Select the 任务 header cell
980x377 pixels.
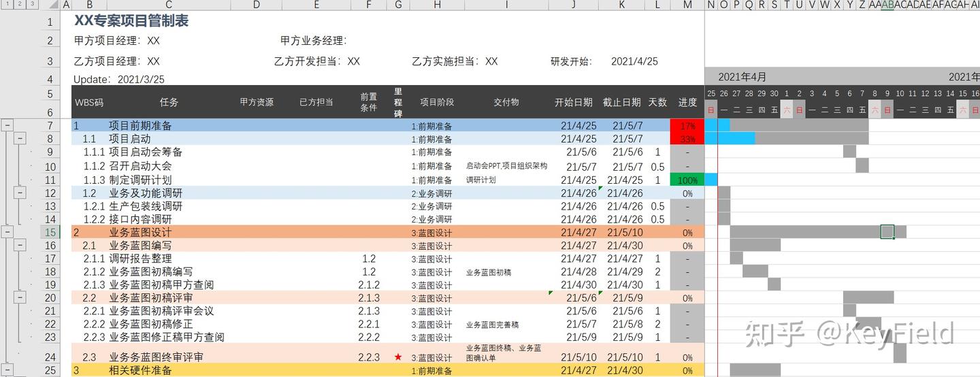pos(169,102)
